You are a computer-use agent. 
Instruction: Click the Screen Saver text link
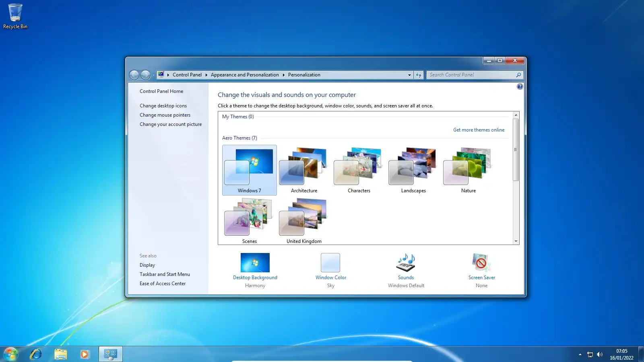click(482, 278)
